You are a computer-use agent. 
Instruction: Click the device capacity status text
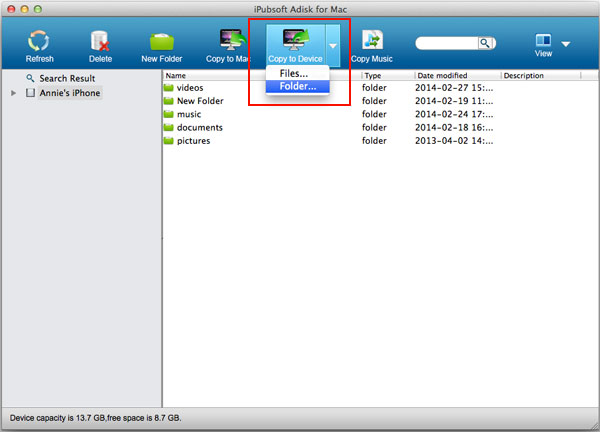pyautogui.click(x=95, y=418)
